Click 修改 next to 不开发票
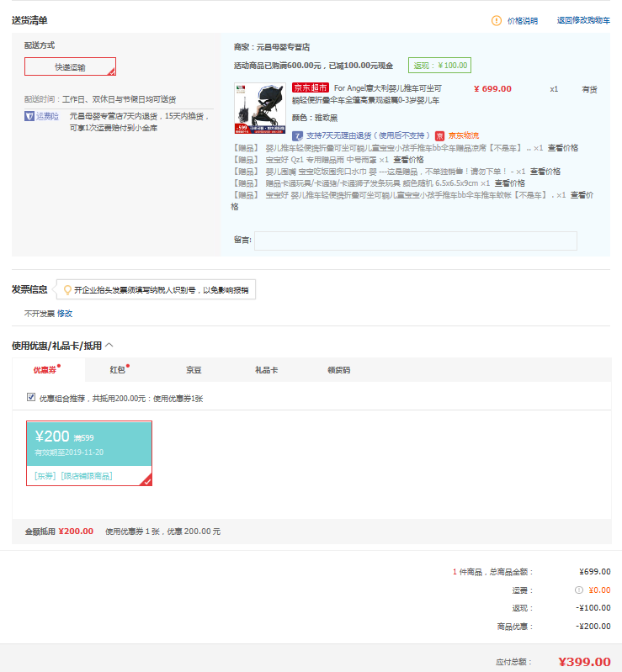 tap(65, 314)
